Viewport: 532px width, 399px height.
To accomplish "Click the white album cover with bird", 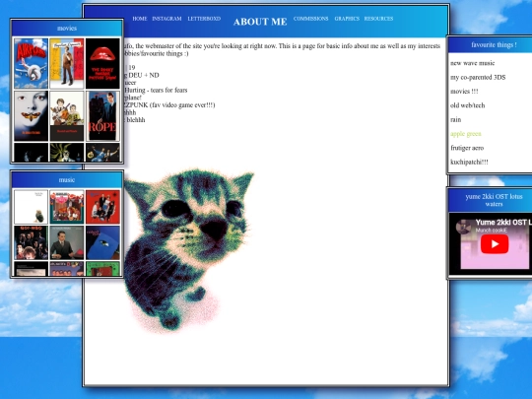I will tap(31, 207).
